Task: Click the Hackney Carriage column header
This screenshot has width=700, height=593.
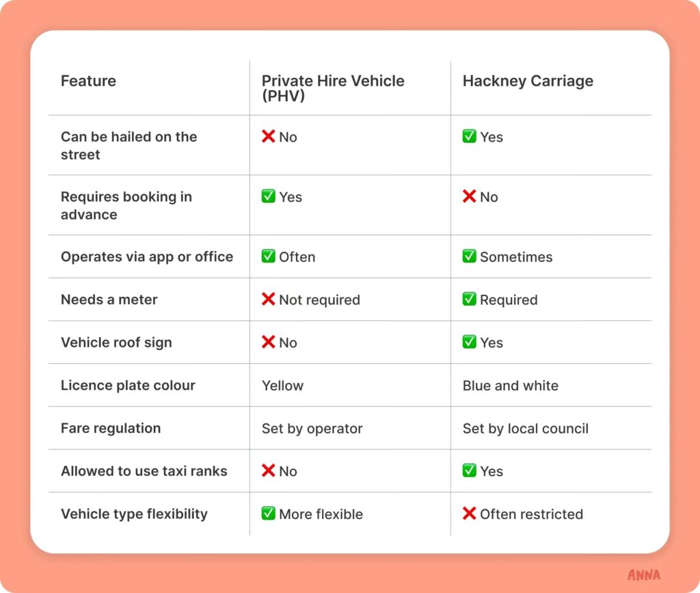Action: click(x=528, y=81)
